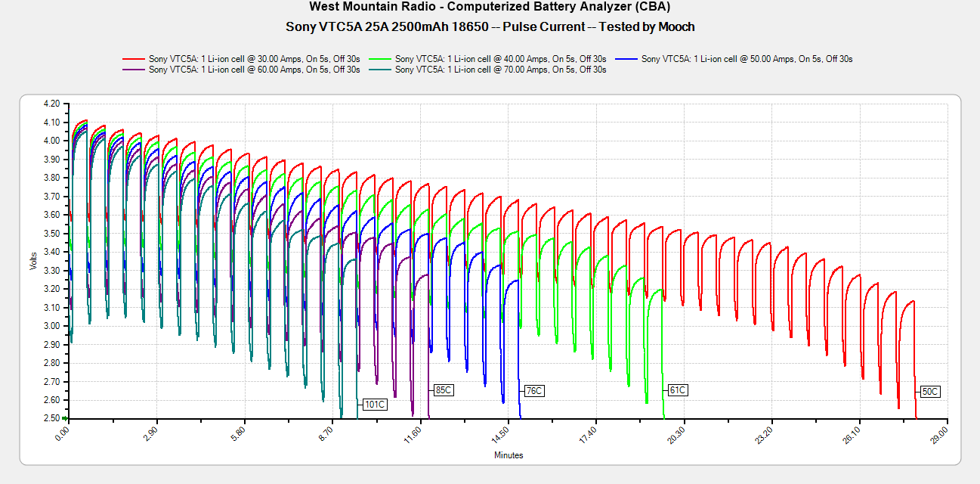980x484 pixels.
Task: Click the green marker at chart origin
Action: point(65,418)
